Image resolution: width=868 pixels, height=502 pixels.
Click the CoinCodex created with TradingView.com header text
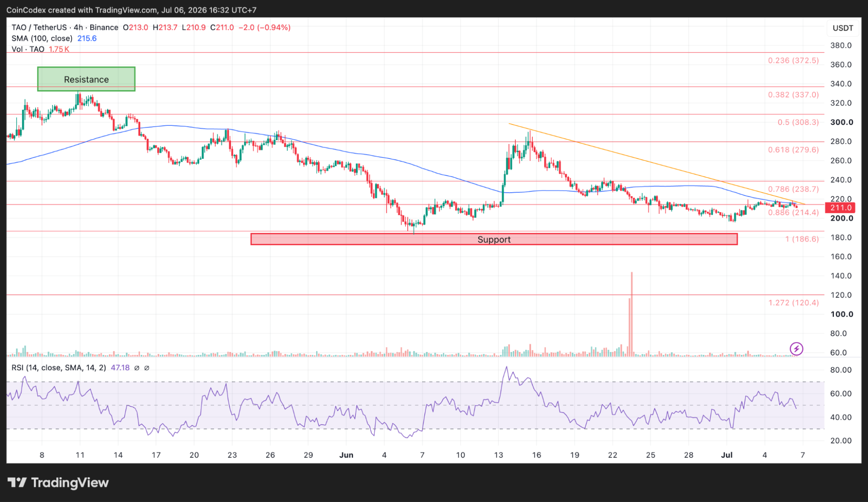tap(131, 10)
